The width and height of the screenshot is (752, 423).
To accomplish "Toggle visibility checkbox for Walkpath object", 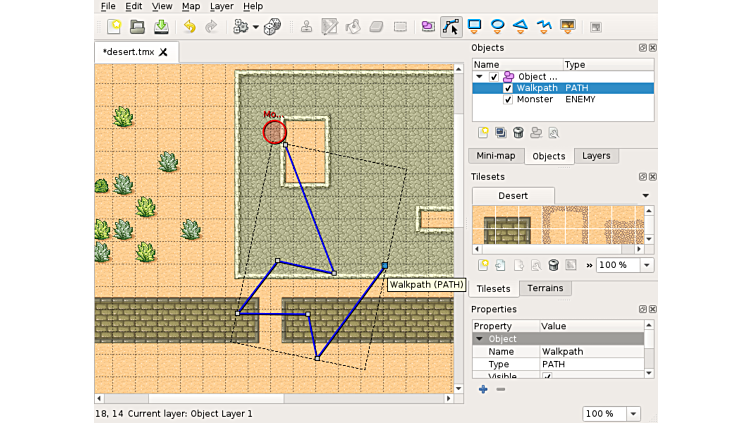I will [x=508, y=88].
